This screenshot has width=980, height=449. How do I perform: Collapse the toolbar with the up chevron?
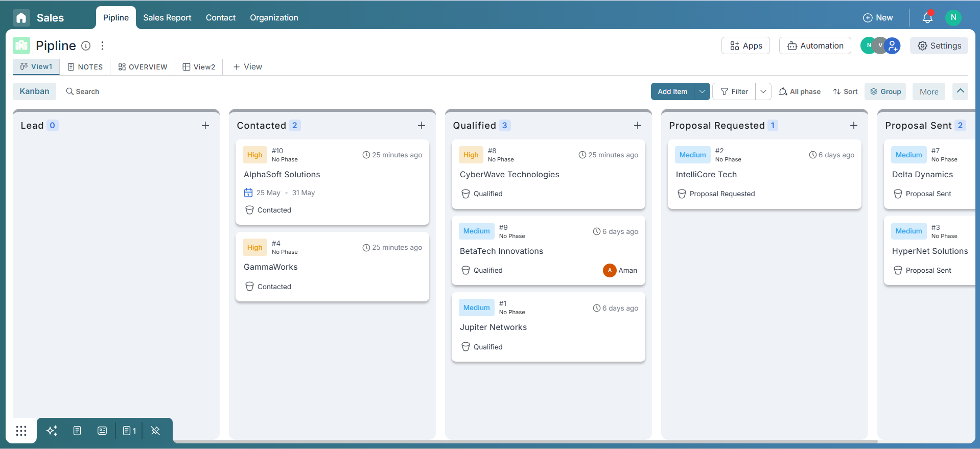click(x=961, y=91)
